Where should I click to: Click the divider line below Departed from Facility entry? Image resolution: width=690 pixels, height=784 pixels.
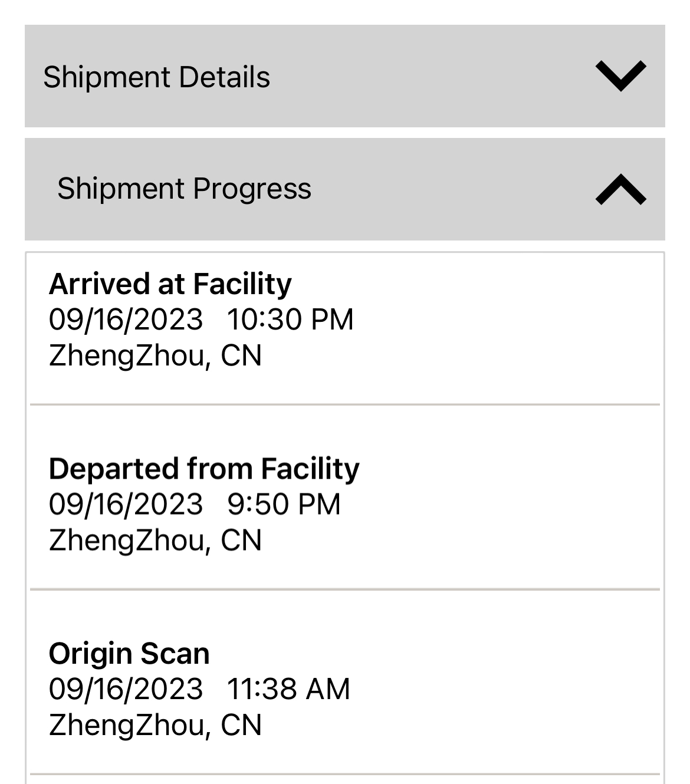click(x=345, y=589)
